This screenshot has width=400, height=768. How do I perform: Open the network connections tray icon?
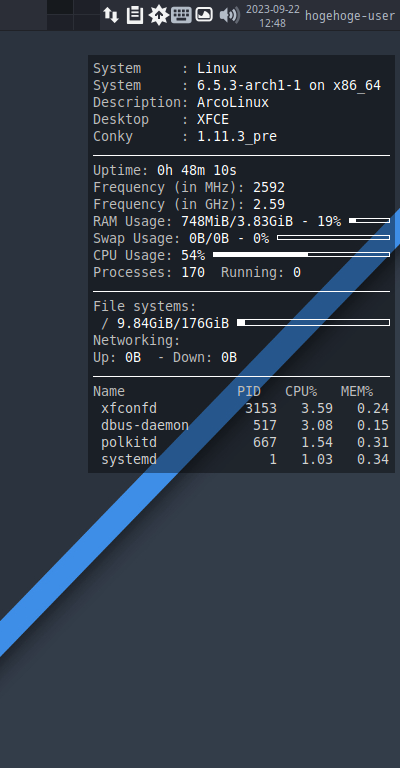111,15
